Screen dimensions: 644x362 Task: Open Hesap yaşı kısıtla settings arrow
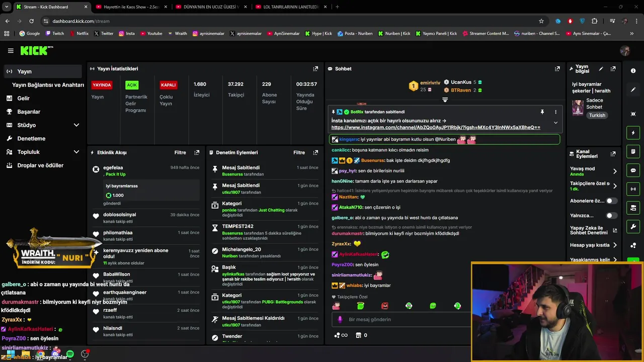pos(615,245)
